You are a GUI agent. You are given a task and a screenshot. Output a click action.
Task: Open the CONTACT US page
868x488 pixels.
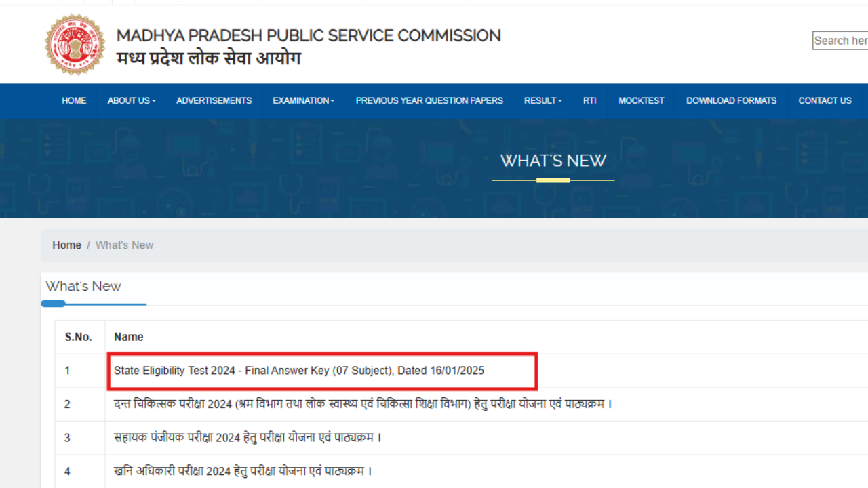pyautogui.click(x=825, y=100)
